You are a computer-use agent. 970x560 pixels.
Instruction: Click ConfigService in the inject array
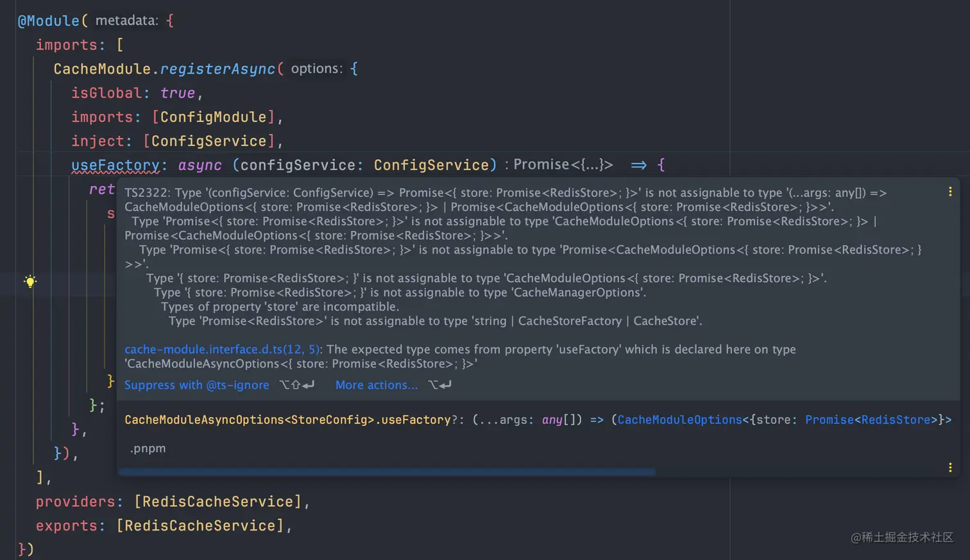tap(208, 141)
